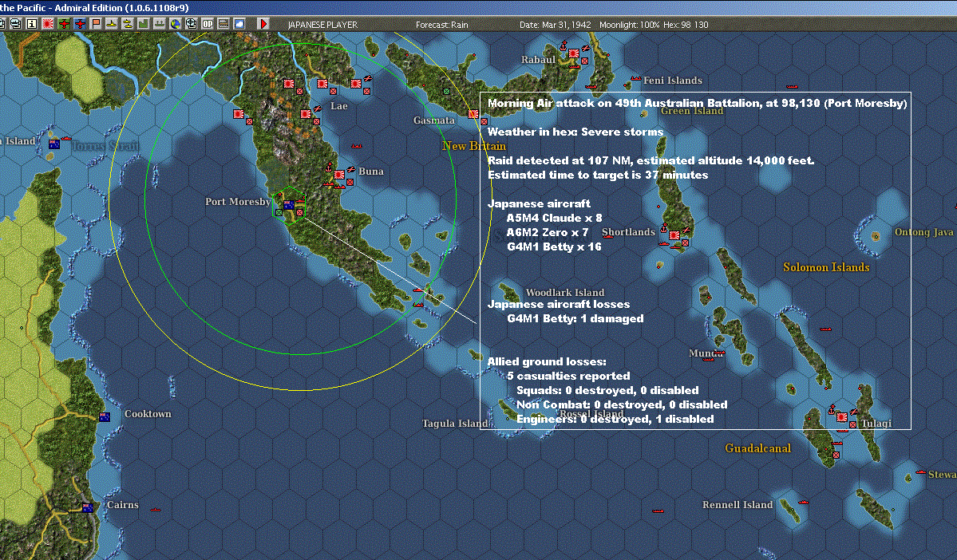Select the Japanese base flag at Rabaul
The image size is (957, 560).
(x=574, y=53)
